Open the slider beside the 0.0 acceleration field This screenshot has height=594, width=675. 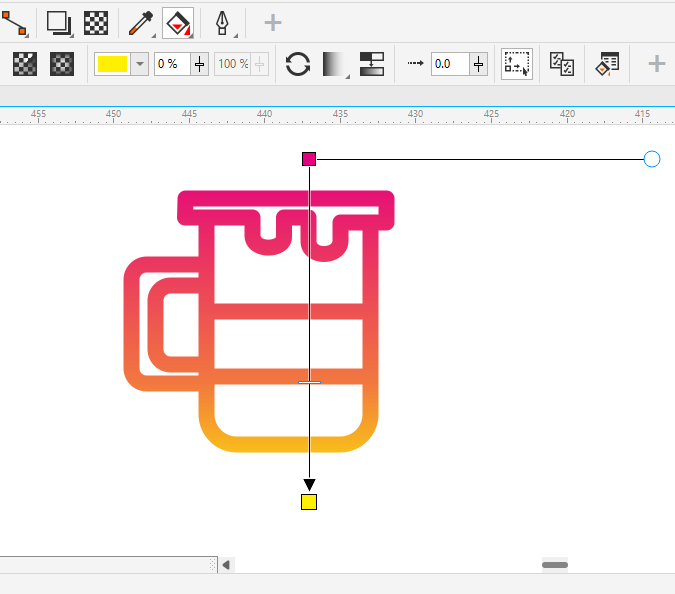(478, 64)
